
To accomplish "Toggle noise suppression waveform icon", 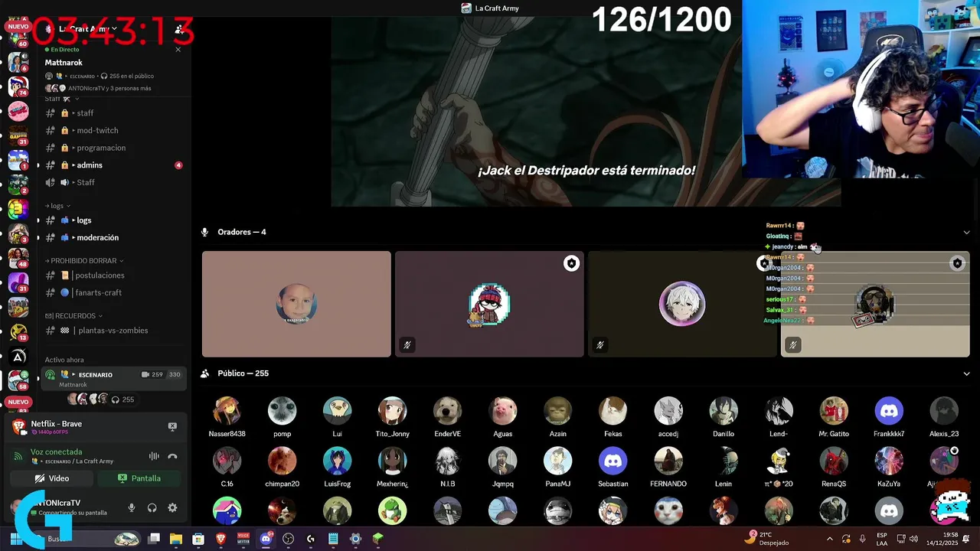I will click(x=154, y=456).
